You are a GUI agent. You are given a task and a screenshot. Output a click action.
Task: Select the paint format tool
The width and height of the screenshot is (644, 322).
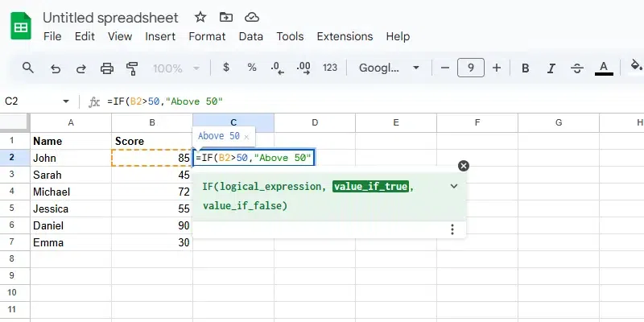click(x=132, y=68)
